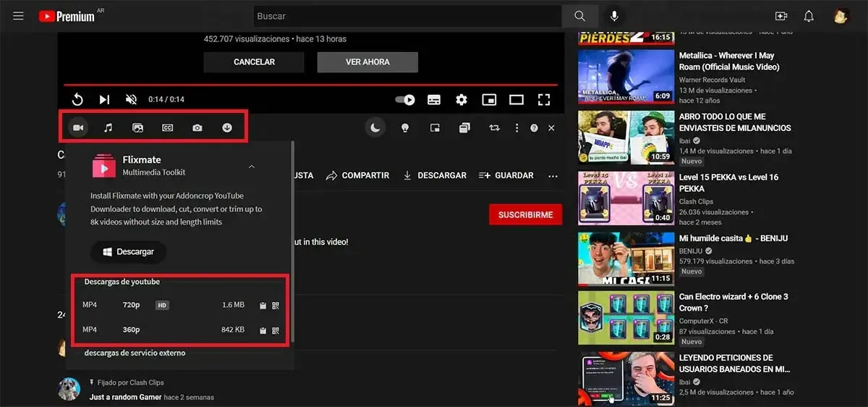The image size is (868, 407).
Task: Close the extension toolbar
Action: tap(551, 127)
